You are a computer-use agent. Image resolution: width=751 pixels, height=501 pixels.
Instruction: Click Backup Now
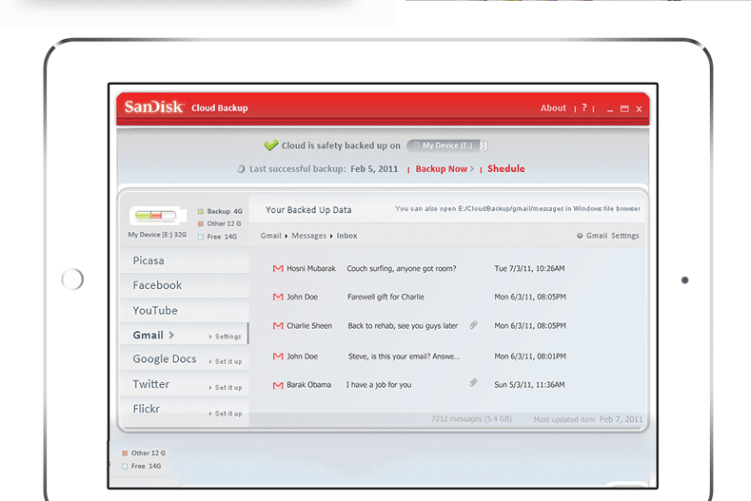tap(441, 169)
